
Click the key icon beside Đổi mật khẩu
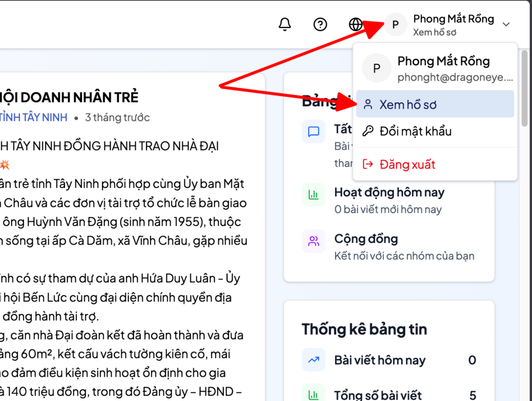point(368,131)
